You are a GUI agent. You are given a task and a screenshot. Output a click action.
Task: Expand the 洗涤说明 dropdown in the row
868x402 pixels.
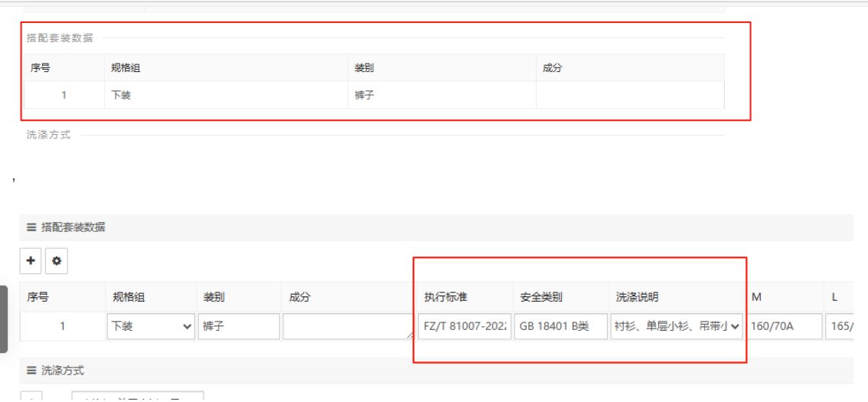677,326
